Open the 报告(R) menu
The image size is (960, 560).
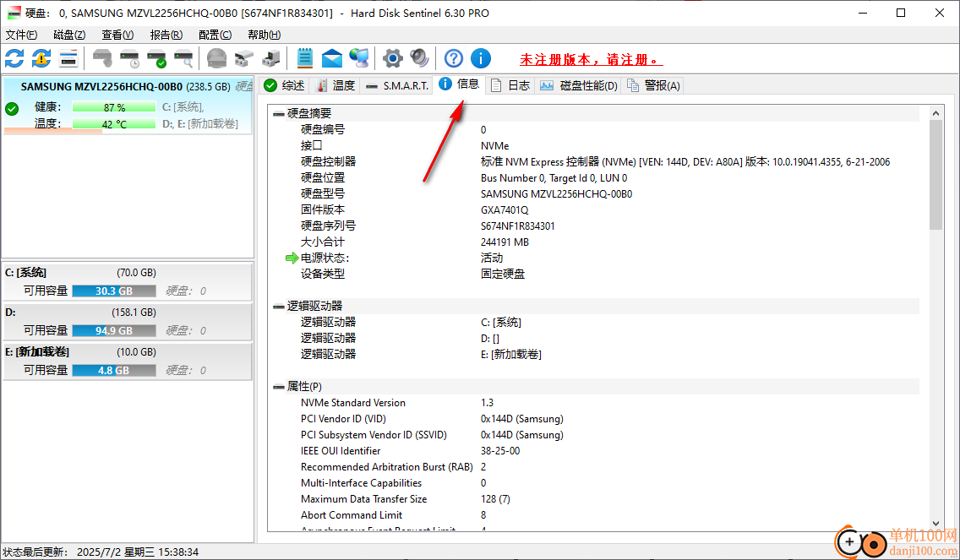point(166,35)
